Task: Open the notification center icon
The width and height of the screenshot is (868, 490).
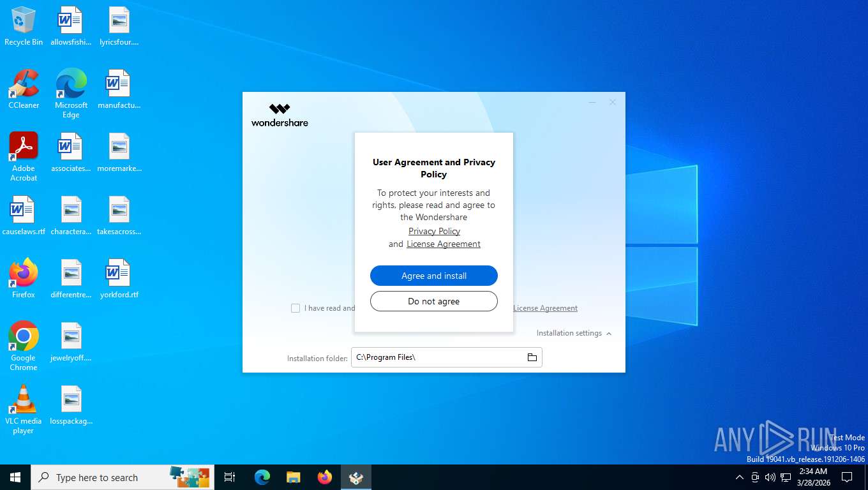Action: click(847, 477)
